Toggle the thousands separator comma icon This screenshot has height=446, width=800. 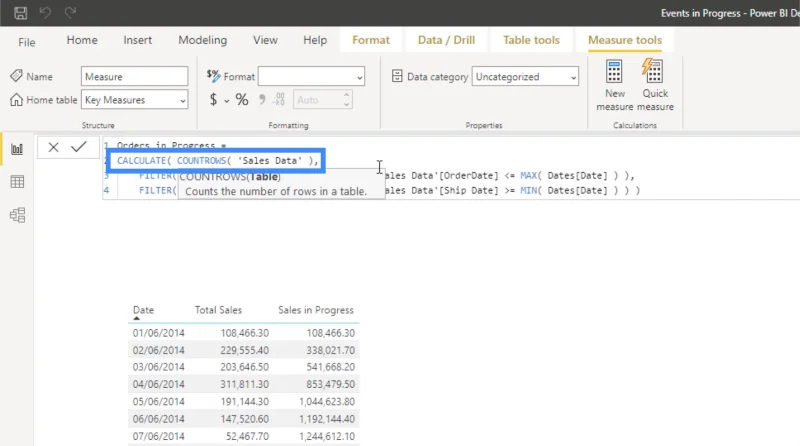(262, 100)
